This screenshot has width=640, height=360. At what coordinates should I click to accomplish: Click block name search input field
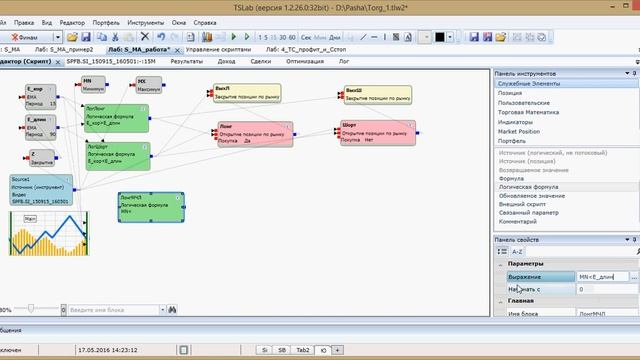tap(114, 310)
